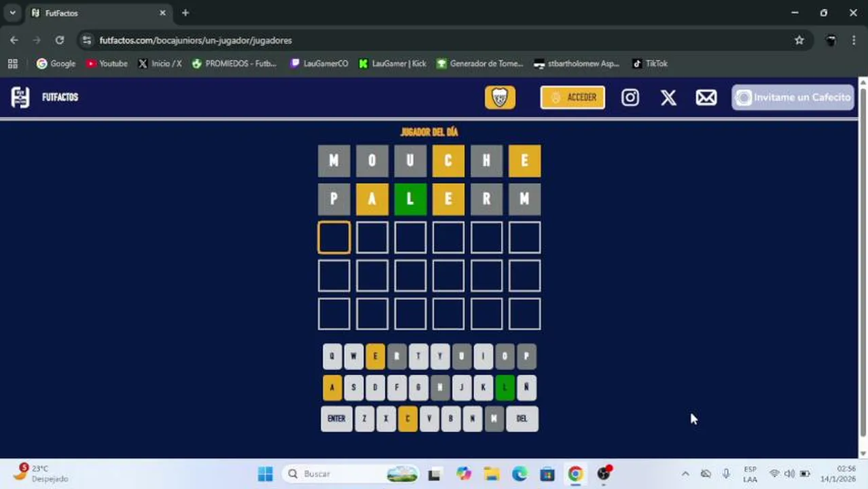Tap the F key on the on-screen keyboard
Image resolution: width=868 pixels, height=489 pixels.
tap(397, 388)
